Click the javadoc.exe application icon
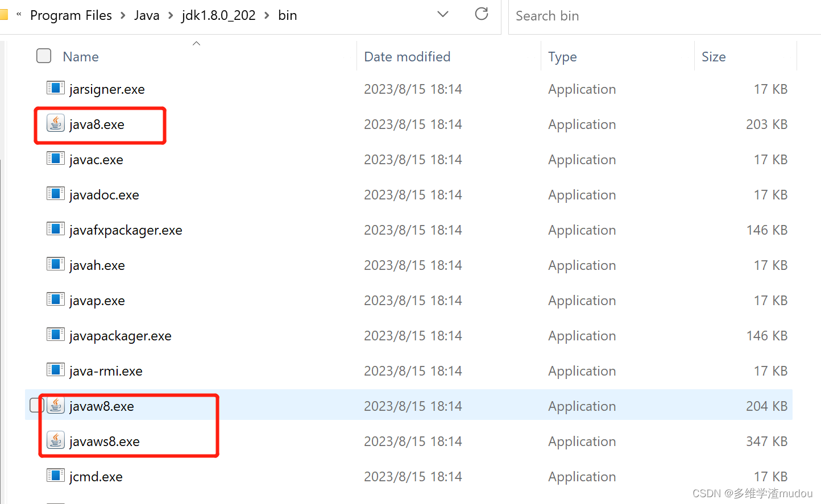The image size is (821, 504). pyautogui.click(x=55, y=193)
